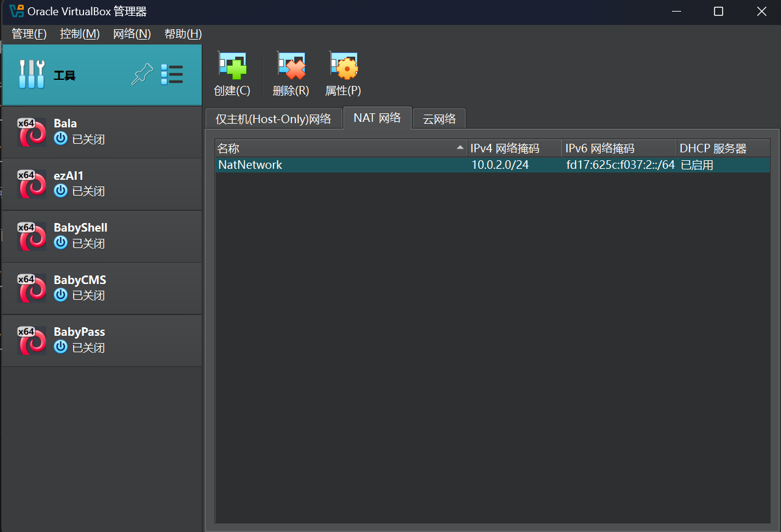This screenshot has height=532, width=781.
Task: Open the 帮助(H) menu
Action: pyautogui.click(x=183, y=34)
